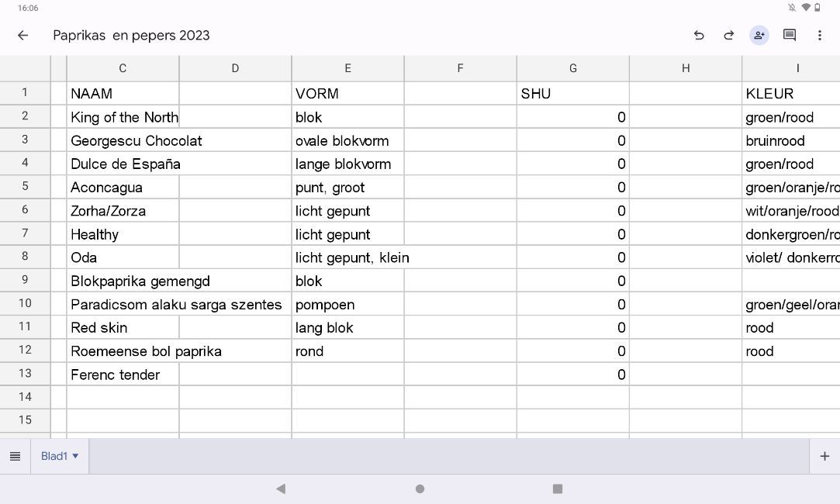Select the Blad1 sheet tab

click(x=54, y=456)
